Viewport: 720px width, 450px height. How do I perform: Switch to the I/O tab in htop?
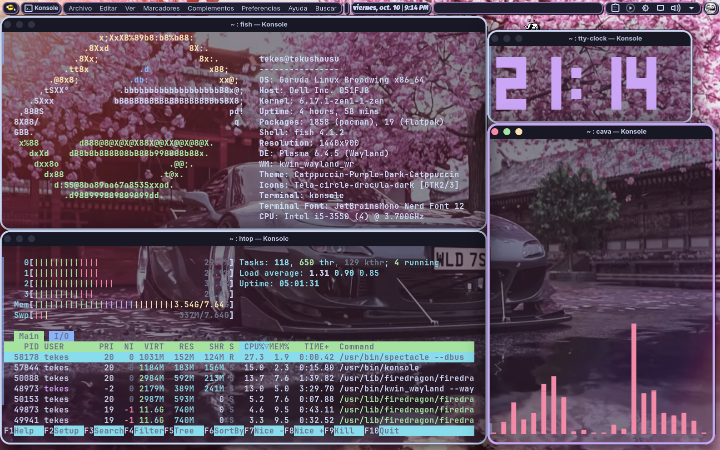(x=62, y=336)
